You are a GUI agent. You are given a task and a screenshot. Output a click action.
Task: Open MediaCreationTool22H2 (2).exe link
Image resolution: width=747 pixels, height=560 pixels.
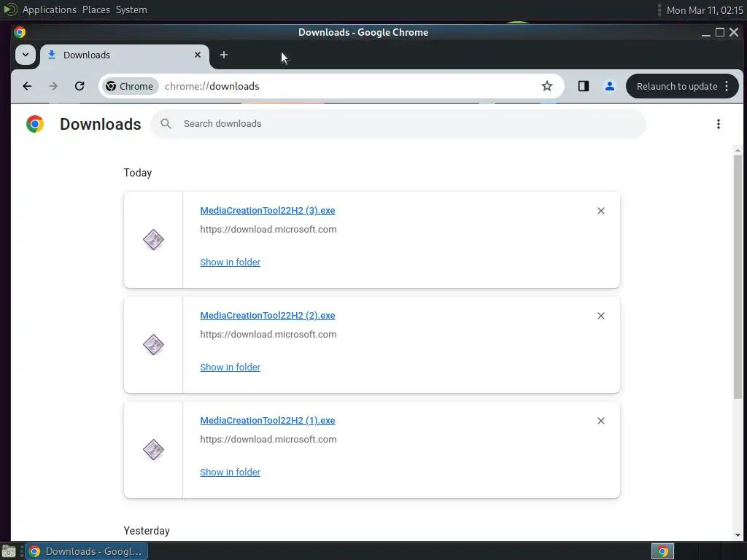point(267,315)
